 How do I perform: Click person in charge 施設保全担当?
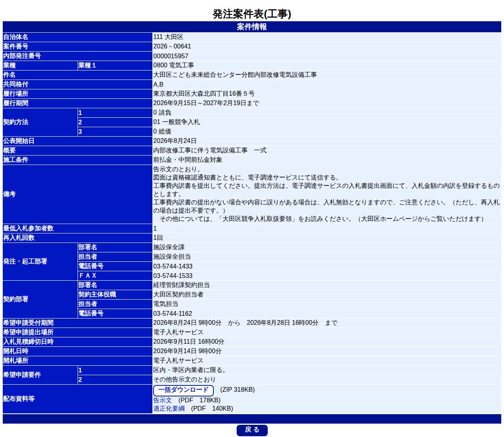coord(172,257)
